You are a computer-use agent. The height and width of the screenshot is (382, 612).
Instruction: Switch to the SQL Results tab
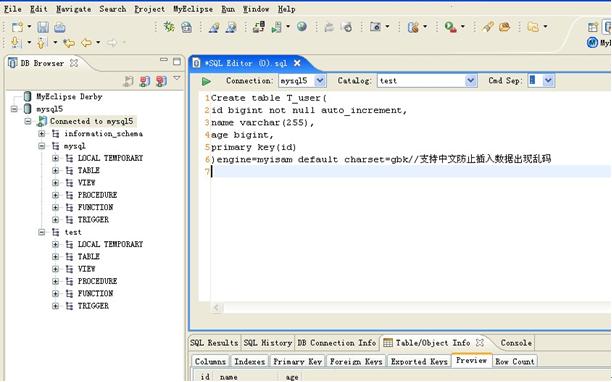214,343
